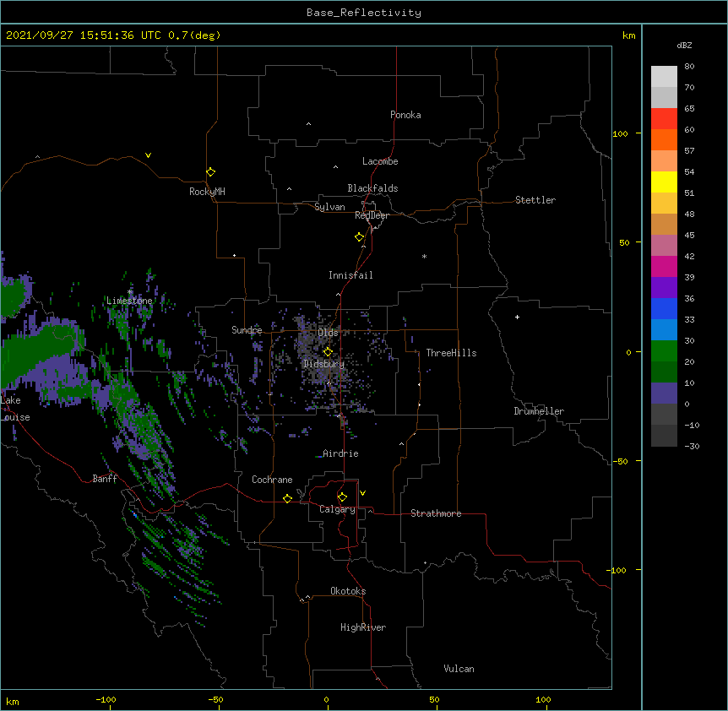
Task: Click the Cochrane label
Action: click(x=272, y=480)
